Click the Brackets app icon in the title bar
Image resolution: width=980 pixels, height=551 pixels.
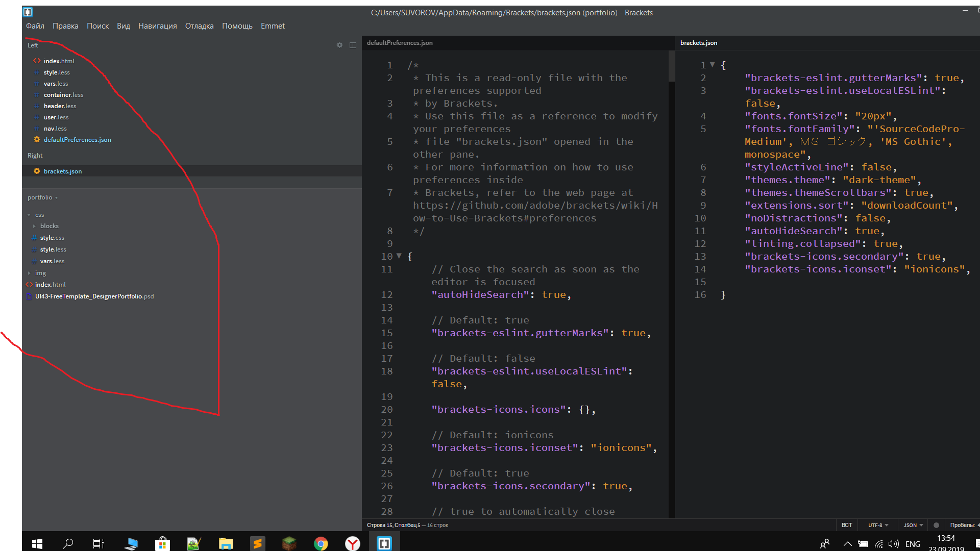point(28,12)
